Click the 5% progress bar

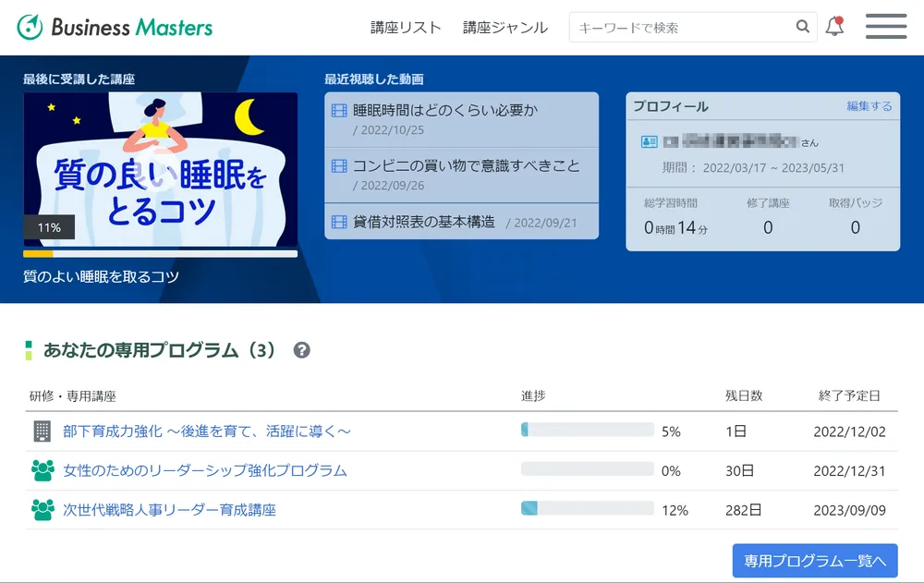point(588,430)
